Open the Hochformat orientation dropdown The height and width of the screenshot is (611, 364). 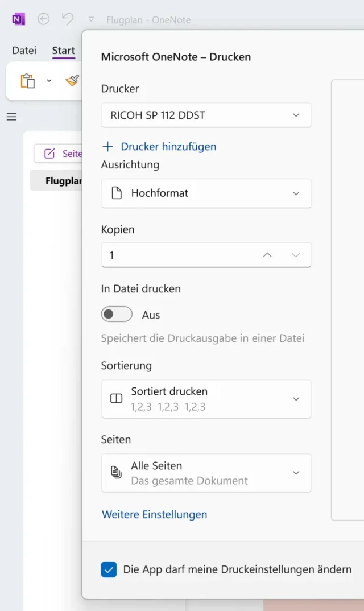[206, 193]
